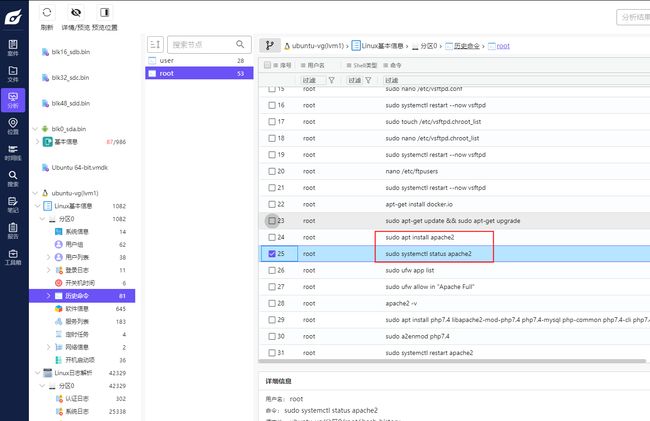Expand the 用户列表 tree node
650x421 pixels.
point(48,257)
